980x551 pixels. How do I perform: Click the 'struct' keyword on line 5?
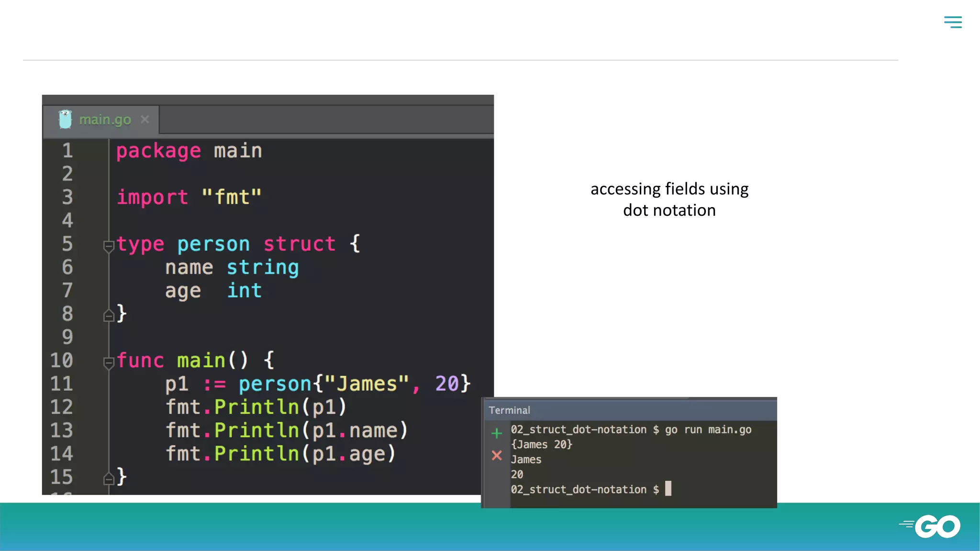(300, 244)
